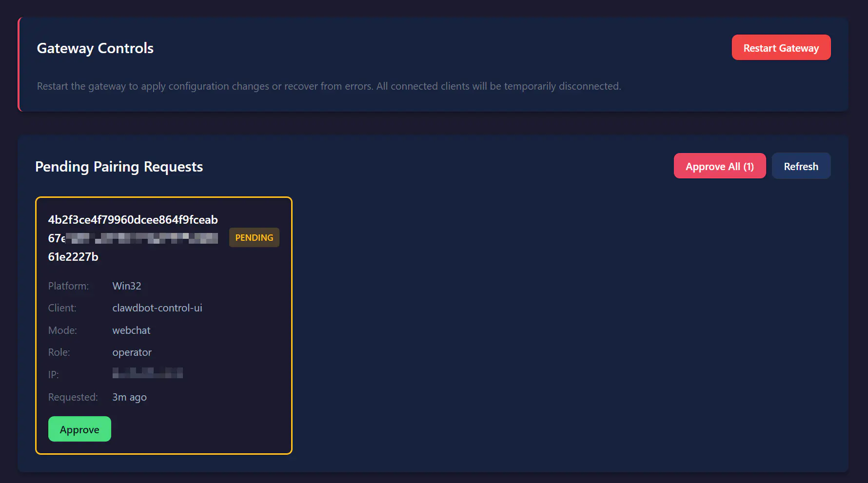Viewport: 868px width, 483px height.
Task: Click the Client: label
Action: tap(62, 308)
